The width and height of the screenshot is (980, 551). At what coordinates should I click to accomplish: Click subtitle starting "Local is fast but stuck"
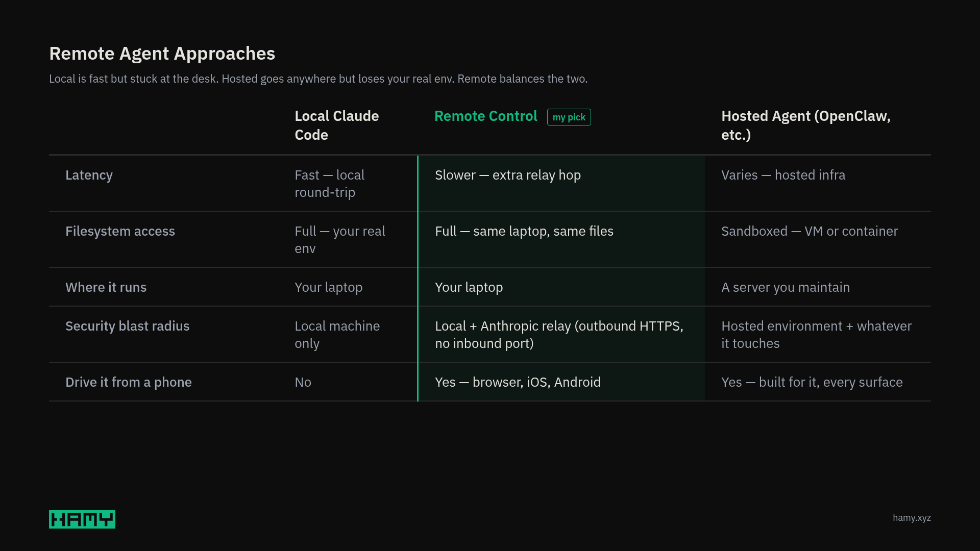coord(318,79)
